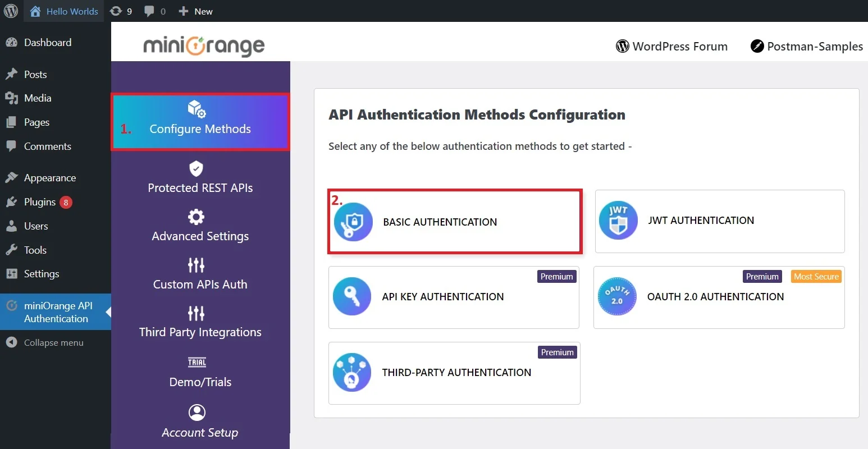Click Premium badge on OAuth 2.0 card
Image resolution: width=868 pixels, height=449 pixels.
click(x=762, y=277)
